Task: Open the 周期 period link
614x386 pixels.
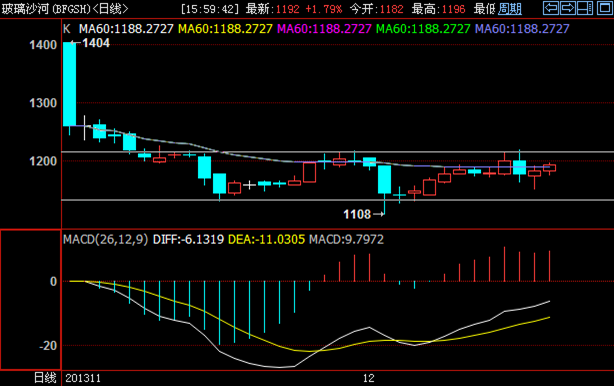Action: [x=510, y=9]
